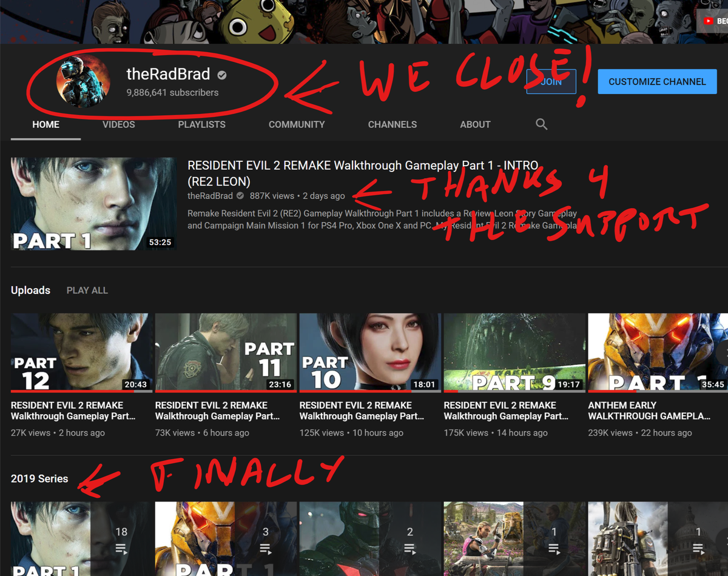Open the VIDEOS tab
This screenshot has width=728, height=576.
tap(119, 124)
